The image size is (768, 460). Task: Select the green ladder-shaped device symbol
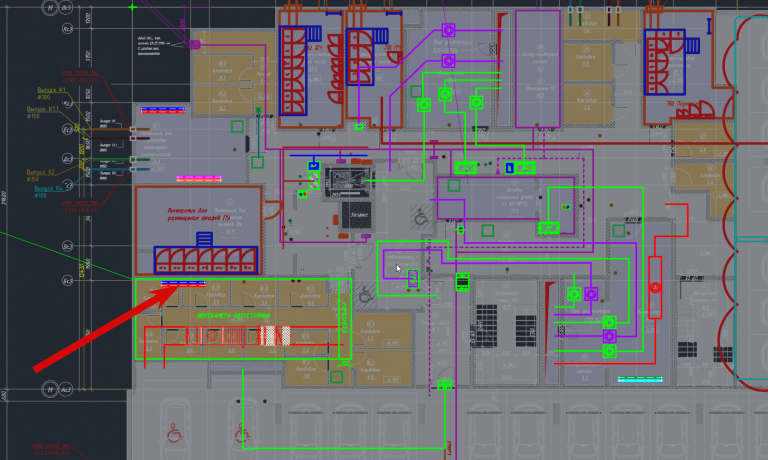click(x=462, y=282)
